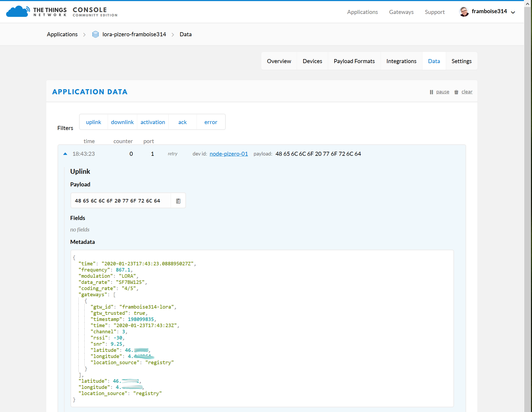
Task: Click the pause icon in Application Data
Action: [431, 92]
